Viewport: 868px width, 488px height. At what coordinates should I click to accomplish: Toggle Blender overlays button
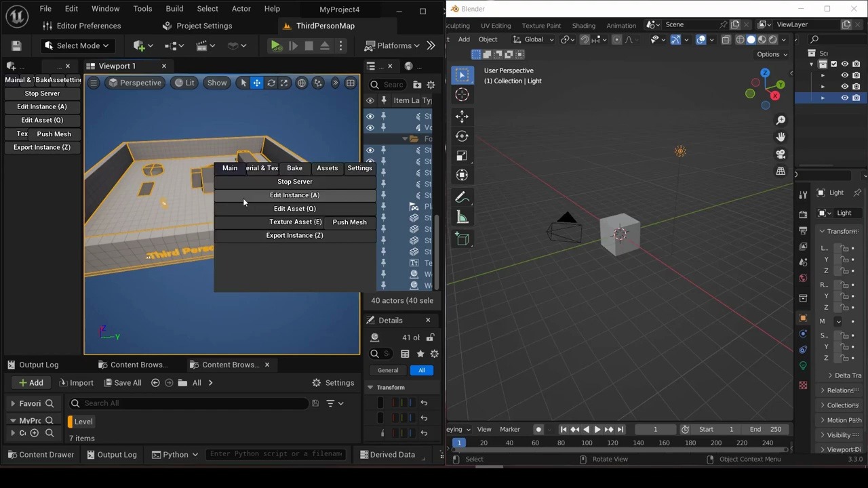[x=701, y=39]
